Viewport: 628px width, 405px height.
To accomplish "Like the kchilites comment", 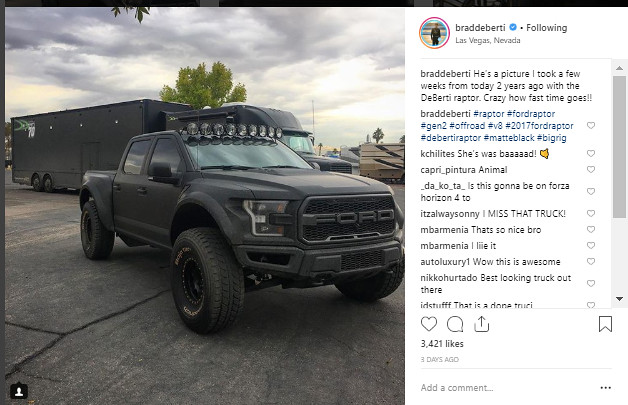I will [x=591, y=153].
